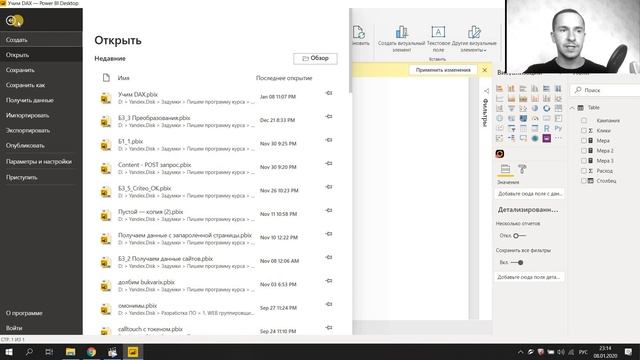The image size is (640, 360).
Task: Select the custom red circular visual icon
Action: tap(500, 154)
